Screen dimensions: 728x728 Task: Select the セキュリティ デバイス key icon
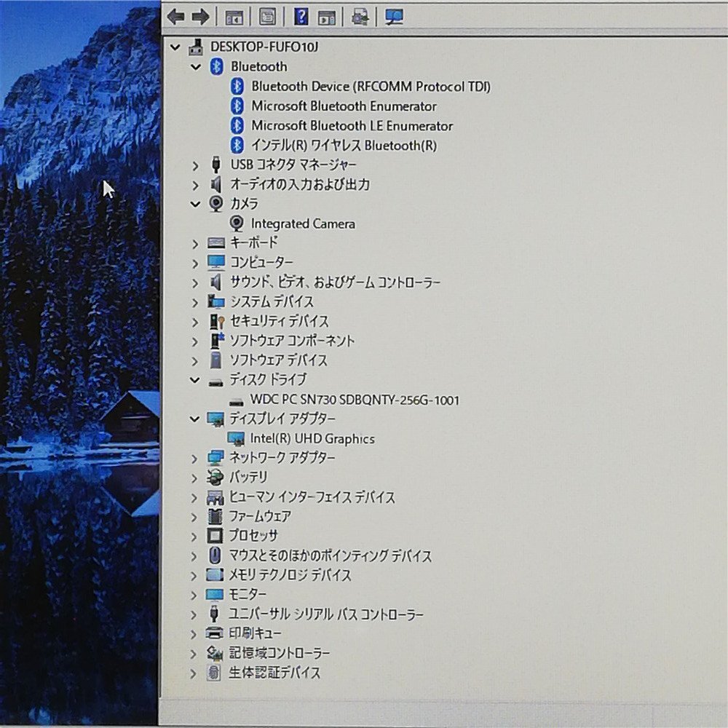tap(216, 321)
